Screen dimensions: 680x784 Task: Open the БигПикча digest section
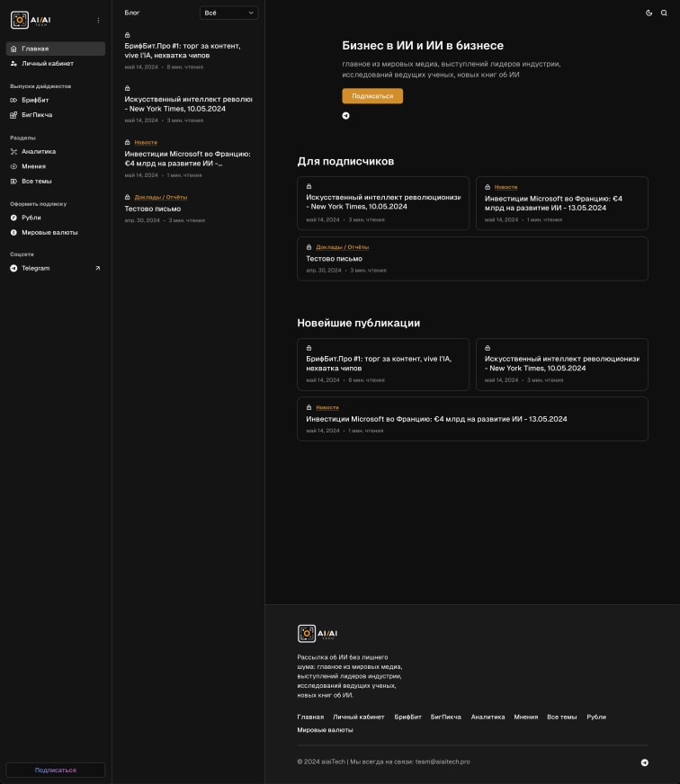[56, 115]
